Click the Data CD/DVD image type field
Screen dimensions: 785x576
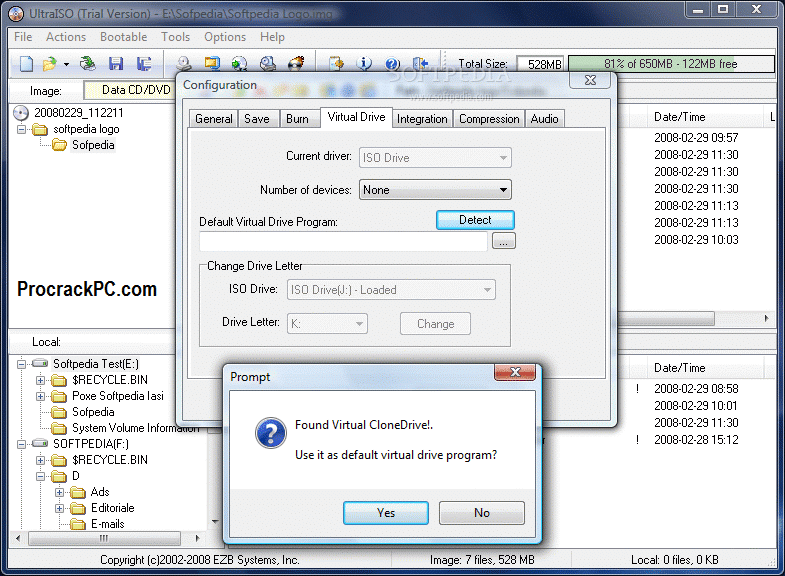(x=130, y=90)
